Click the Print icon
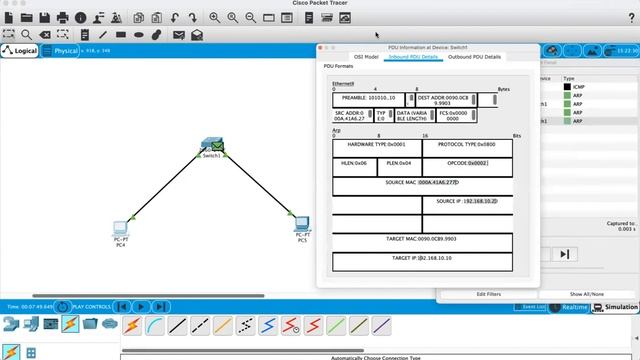640x360 pixels. 62,18
